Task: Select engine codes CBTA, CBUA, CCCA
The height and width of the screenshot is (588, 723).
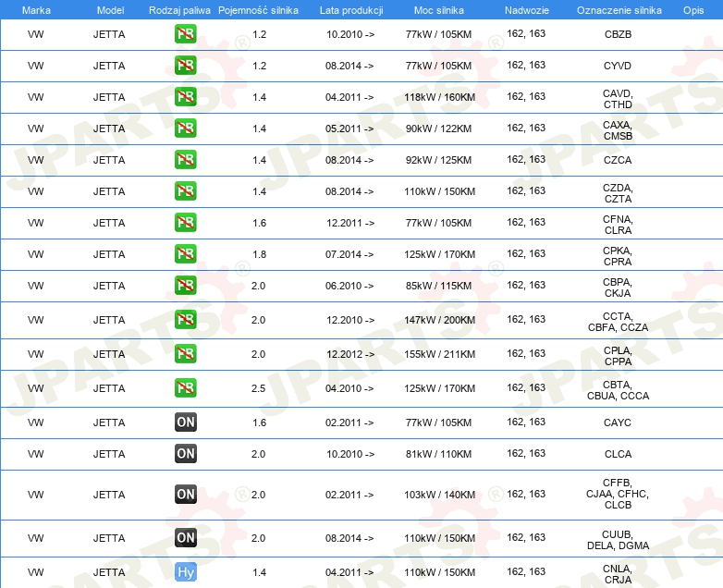Action: click(618, 390)
